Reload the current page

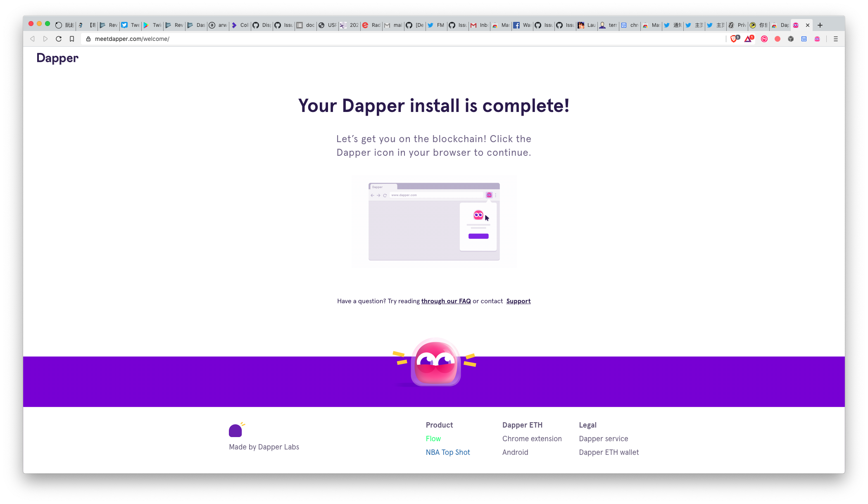[59, 38]
